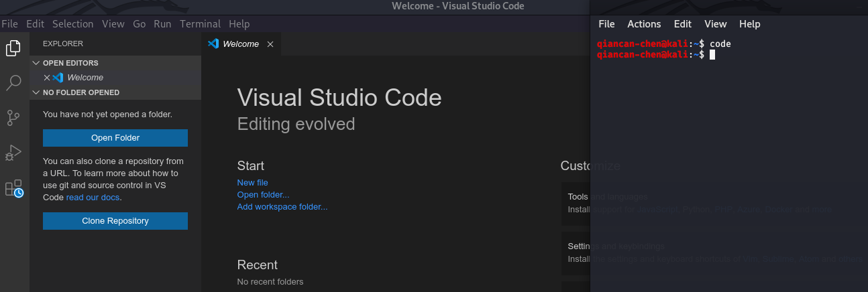
Task: Open the Edit menu in VS Code
Action: coord(35,24)
